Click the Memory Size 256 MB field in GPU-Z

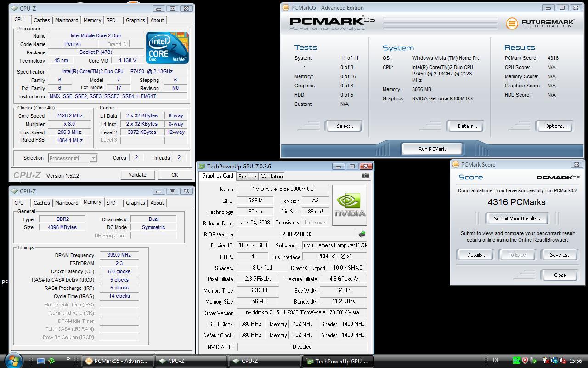pos(258,302)
